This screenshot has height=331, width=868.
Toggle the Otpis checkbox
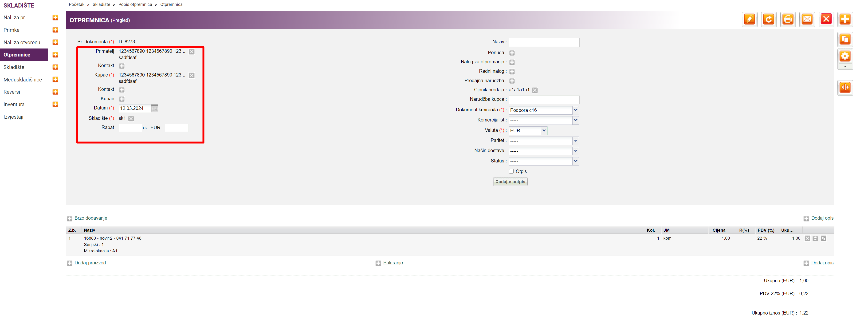tap(511, 171)
